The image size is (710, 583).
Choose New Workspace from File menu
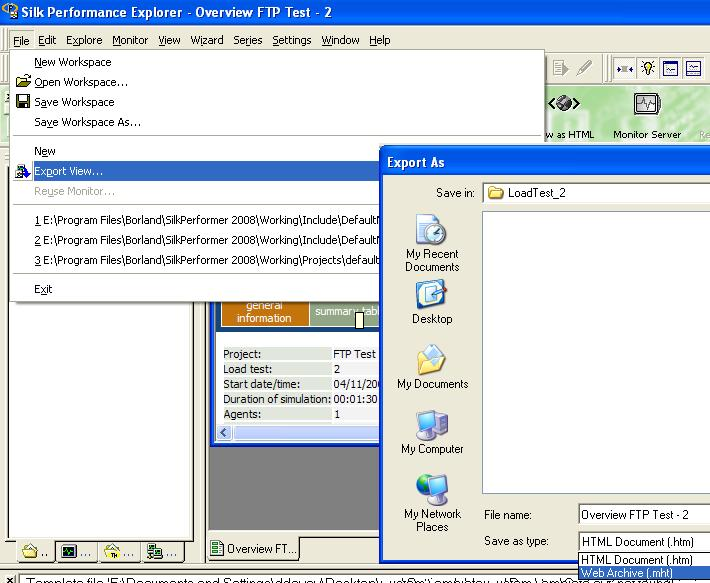coord(72,62)
